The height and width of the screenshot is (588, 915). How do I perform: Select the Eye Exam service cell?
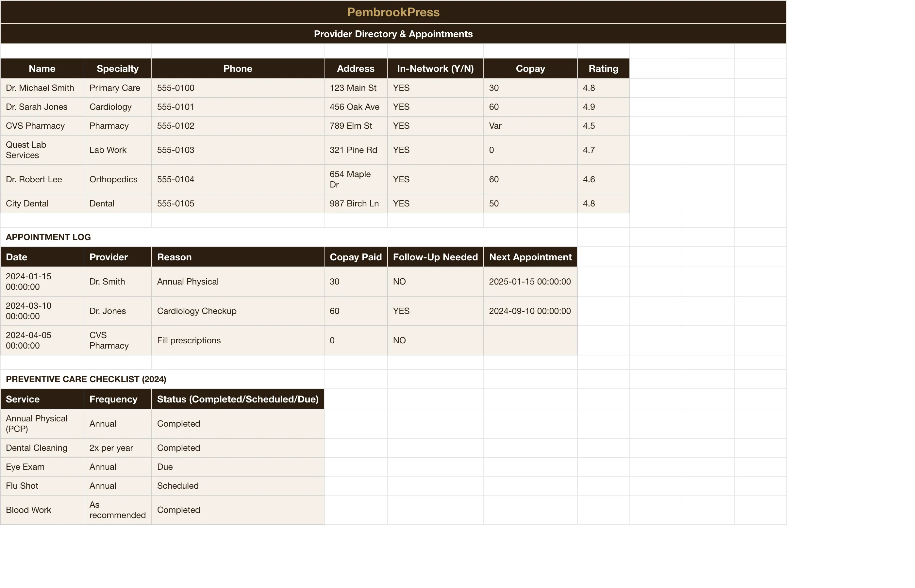(x=42, y=466)
